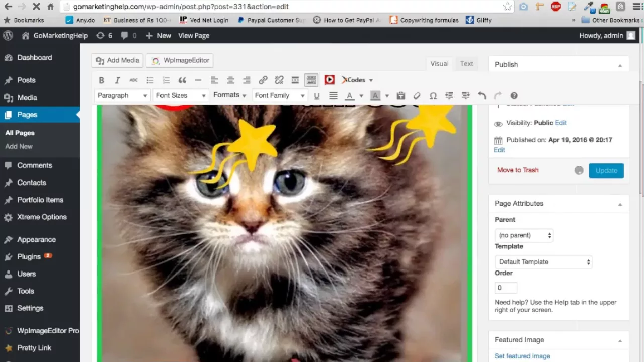Edit the Visibility setting

pyautogui.click(x=560, y=123)
